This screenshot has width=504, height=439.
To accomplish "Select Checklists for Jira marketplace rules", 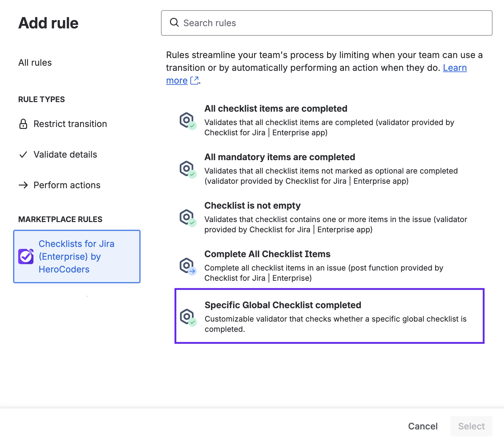I will tap(77, 257).
